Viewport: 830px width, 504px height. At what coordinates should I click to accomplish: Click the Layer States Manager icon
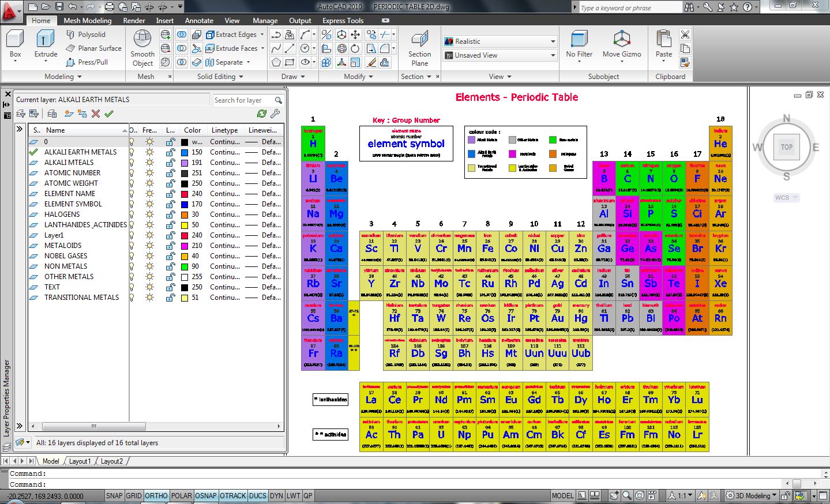click(x=52, y=114)
